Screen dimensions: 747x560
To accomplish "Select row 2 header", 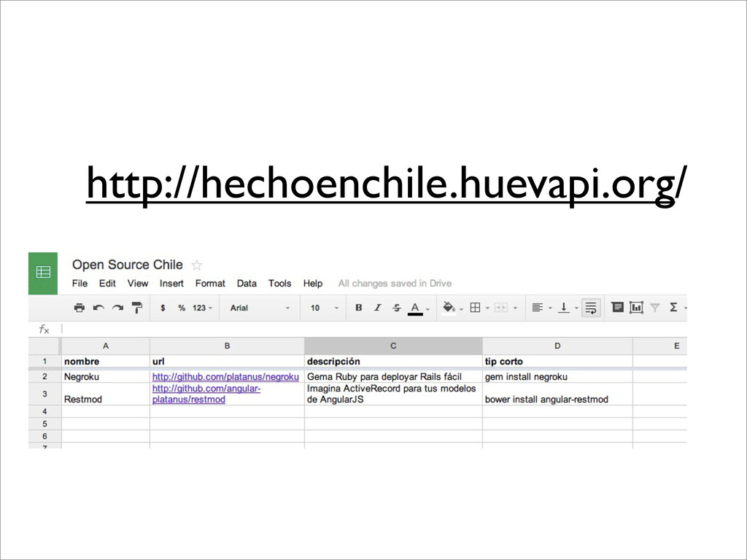I will click(x=44, y=376).
